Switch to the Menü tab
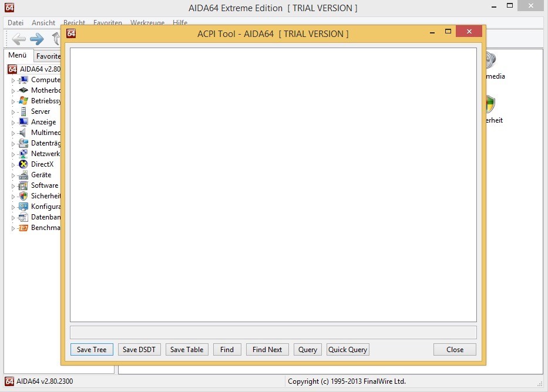The image size is (548, 392). point(18,55)
